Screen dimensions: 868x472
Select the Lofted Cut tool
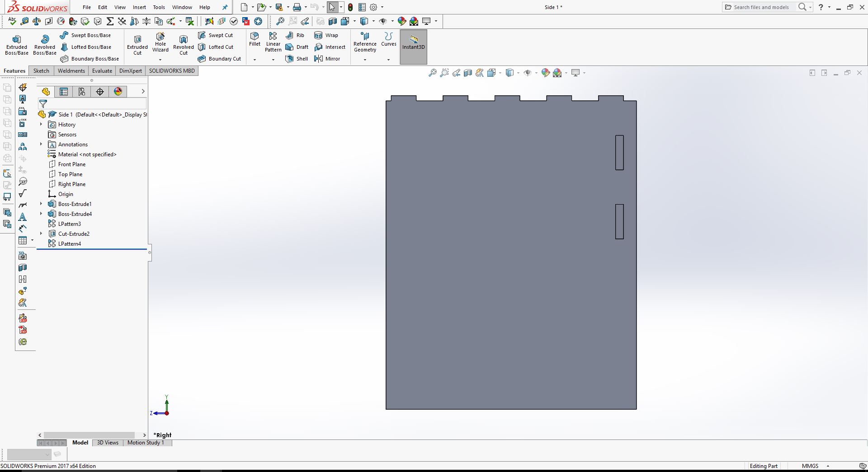point(216,47)
